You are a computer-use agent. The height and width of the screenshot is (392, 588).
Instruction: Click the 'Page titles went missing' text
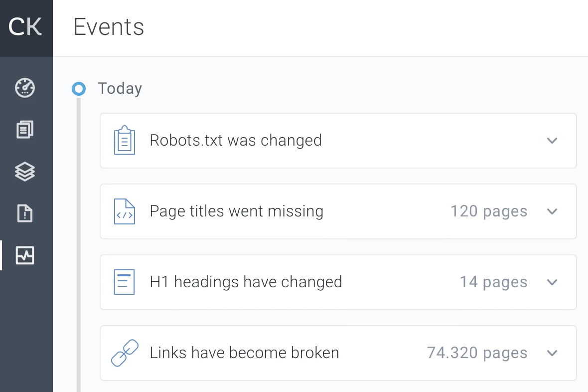point(236,211)
